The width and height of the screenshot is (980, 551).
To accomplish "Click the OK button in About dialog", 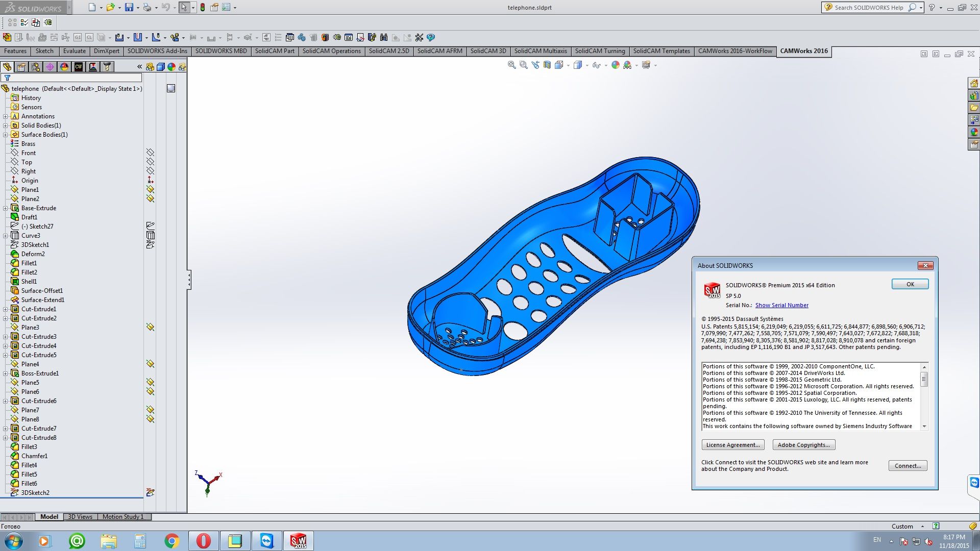I will [910, 283].
